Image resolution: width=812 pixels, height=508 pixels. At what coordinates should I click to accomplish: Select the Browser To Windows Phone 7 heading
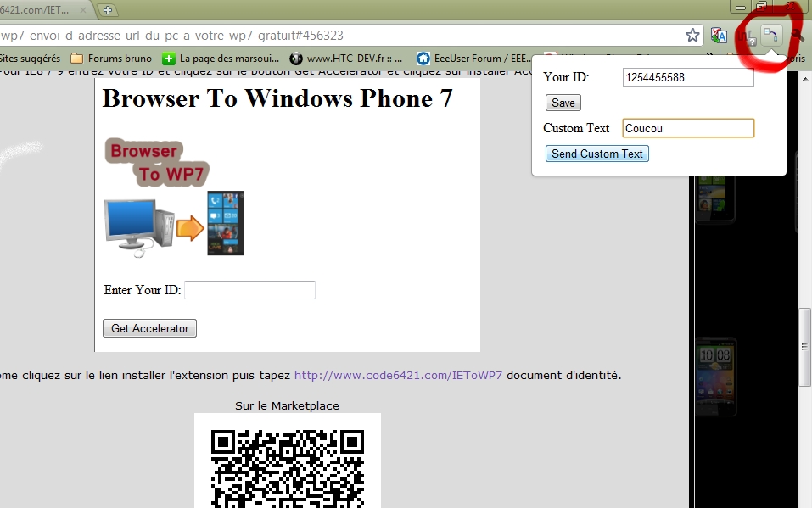277,98
